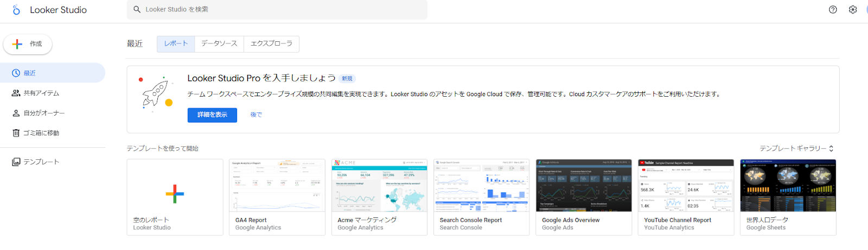Open the Search Console Report template thumbnail
Screen dimensions: 868x250
tap(482, 185)
